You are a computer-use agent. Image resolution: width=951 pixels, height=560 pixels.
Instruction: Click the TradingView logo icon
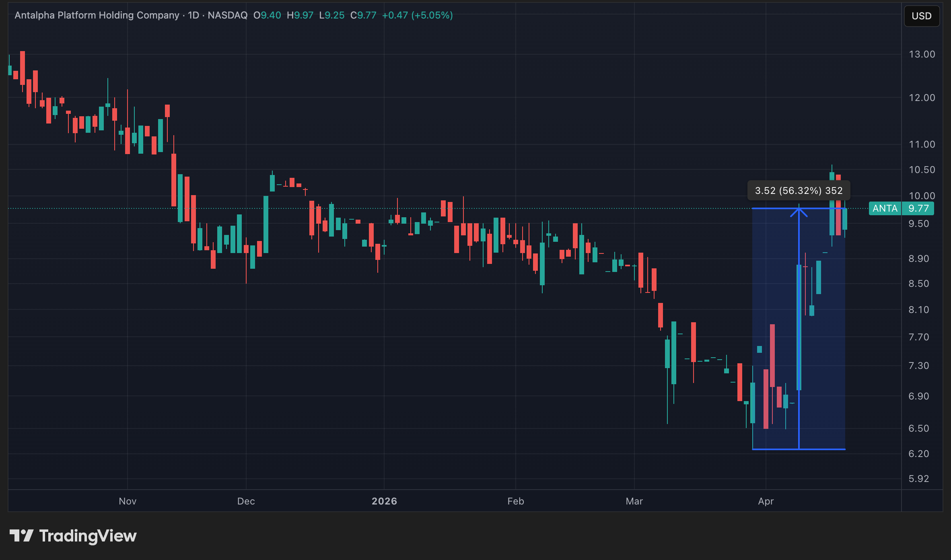tap(21, 535)
